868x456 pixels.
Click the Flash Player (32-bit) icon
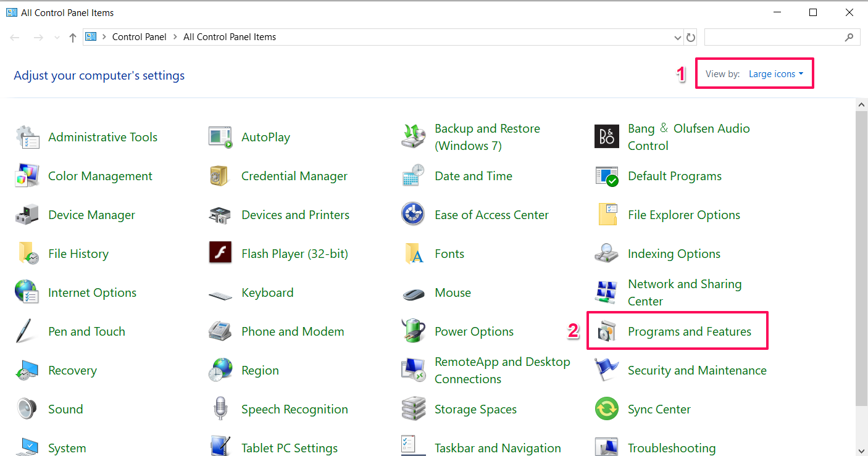[220, 254]
